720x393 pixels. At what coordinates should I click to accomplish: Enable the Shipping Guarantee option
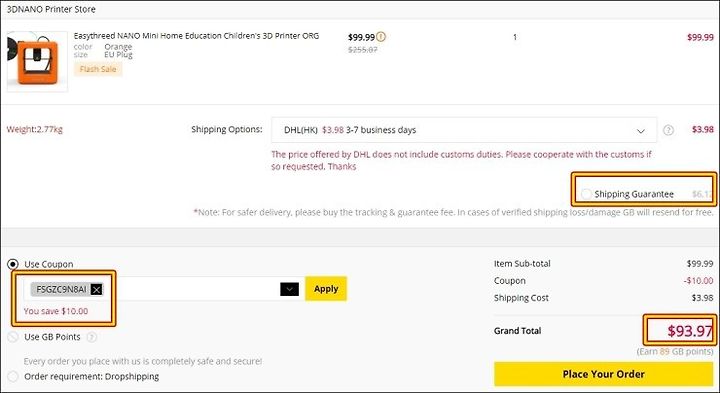tap(586, 194)
